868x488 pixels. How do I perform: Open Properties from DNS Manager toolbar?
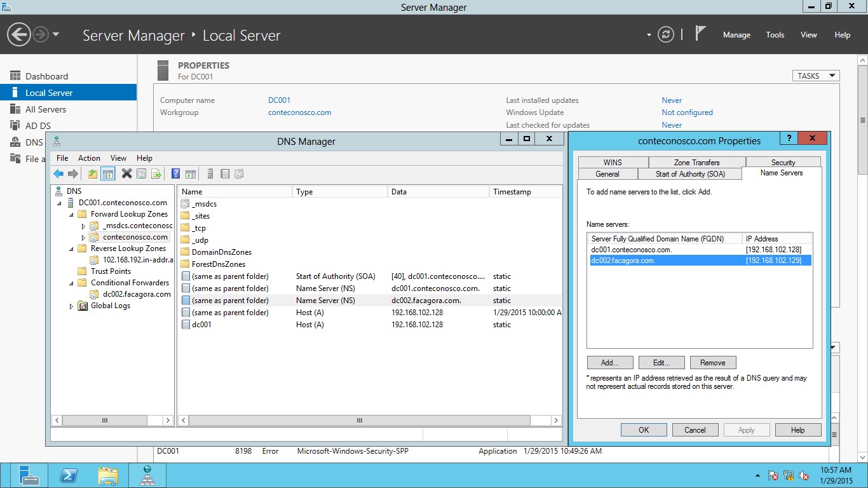(140, 173)
